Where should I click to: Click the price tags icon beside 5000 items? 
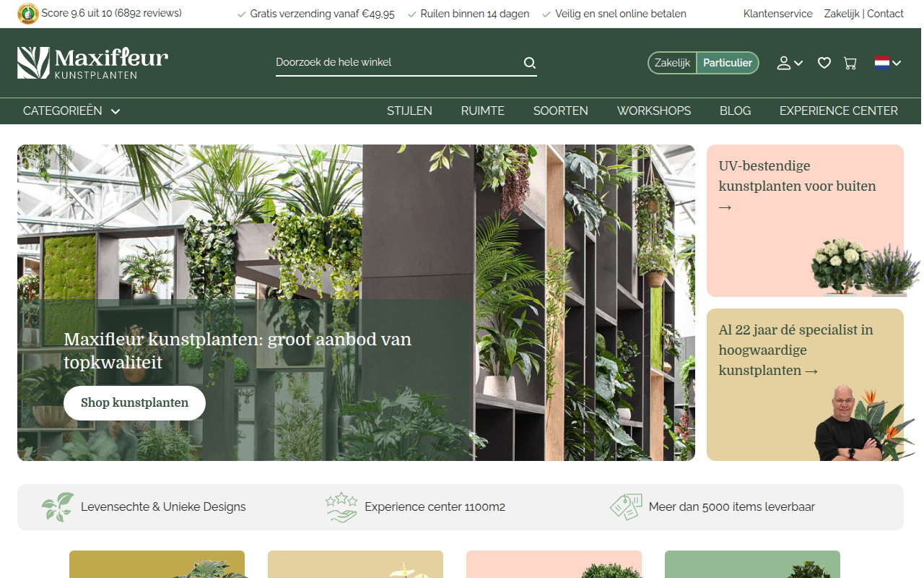(x=626, y=506)
